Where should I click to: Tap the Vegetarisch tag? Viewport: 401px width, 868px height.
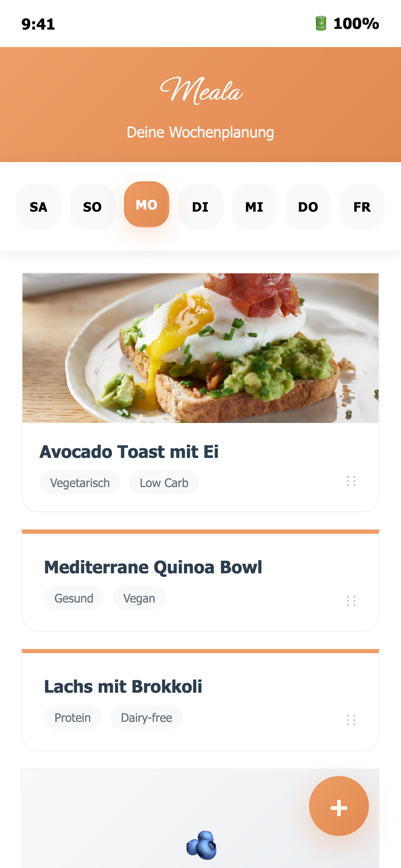point(80,483)
